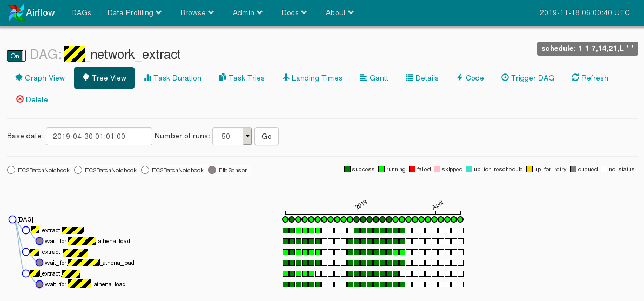644x301 pixels.
Task: Open the Admin dropdown menu
Action: pos(247,13)
